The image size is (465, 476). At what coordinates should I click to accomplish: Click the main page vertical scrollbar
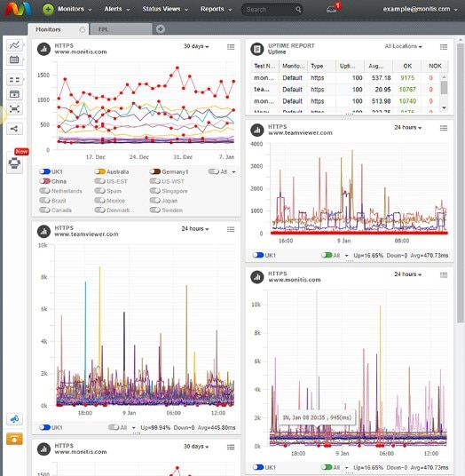pos(461,183)
